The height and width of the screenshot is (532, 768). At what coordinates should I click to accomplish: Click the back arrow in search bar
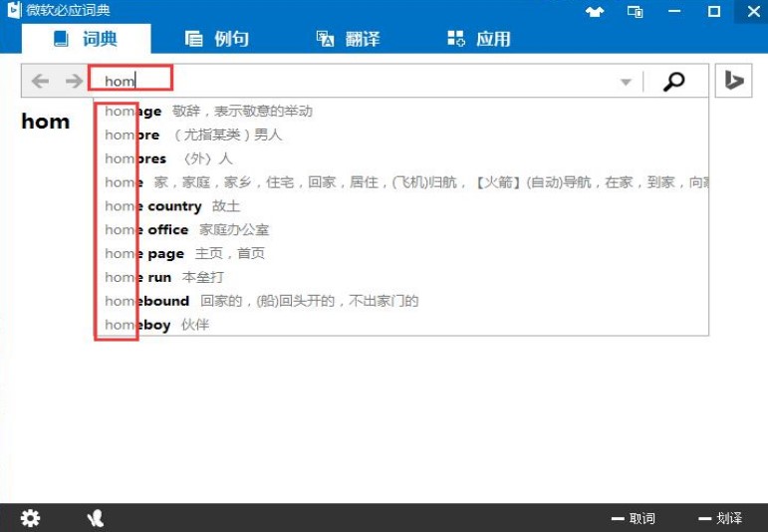tap(40, 81)
